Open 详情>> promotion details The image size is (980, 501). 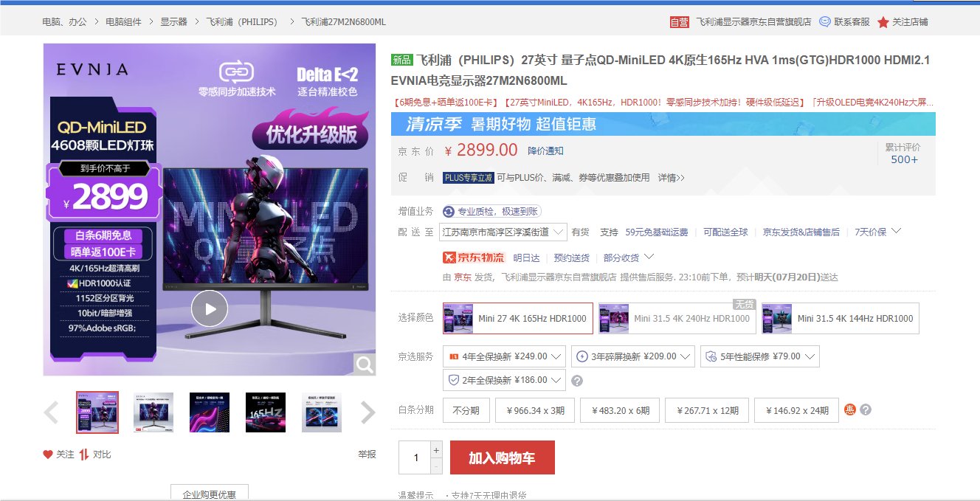[671, 178]
